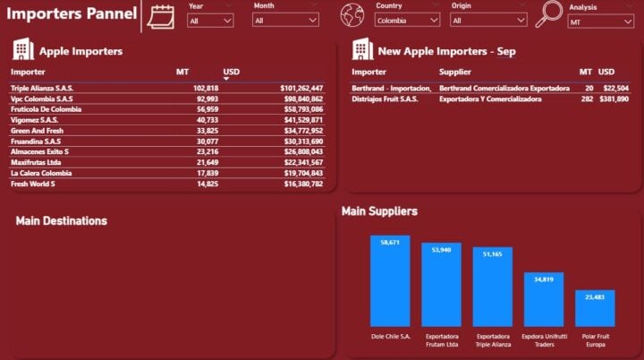Viewport: 644px width, 360px height.
Task: Click Importer column header in Apple Importers
Action: (28, 71)
